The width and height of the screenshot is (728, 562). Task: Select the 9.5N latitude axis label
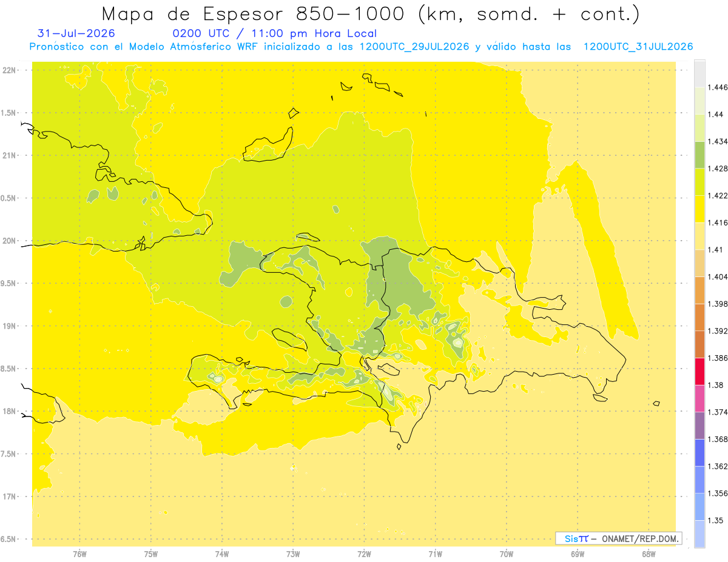(8, 283)
